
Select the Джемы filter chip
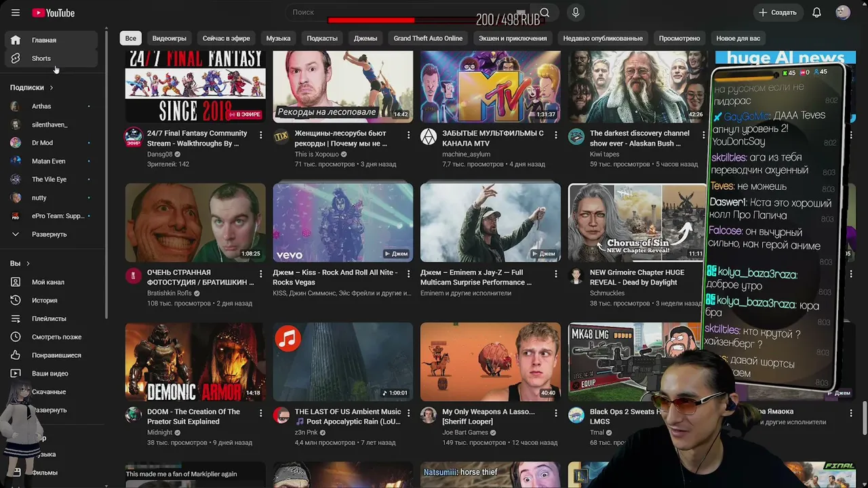tap(366, 39)
